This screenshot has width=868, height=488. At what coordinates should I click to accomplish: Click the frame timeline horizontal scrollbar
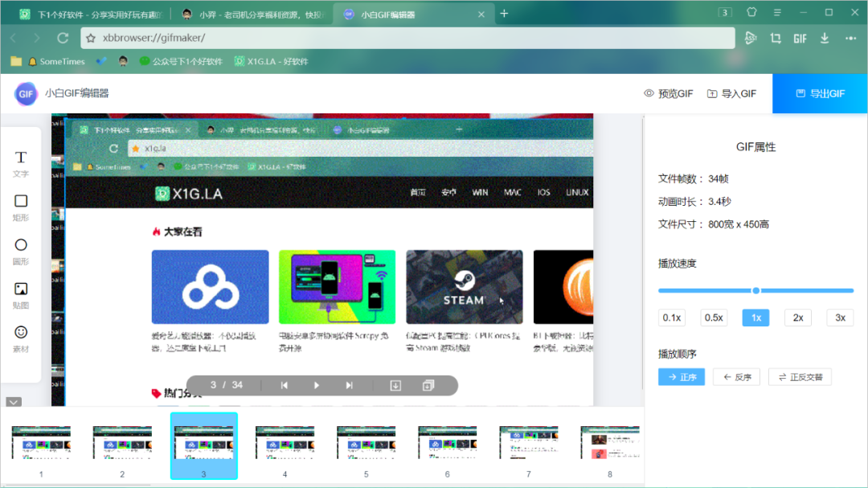pos(76,485)
